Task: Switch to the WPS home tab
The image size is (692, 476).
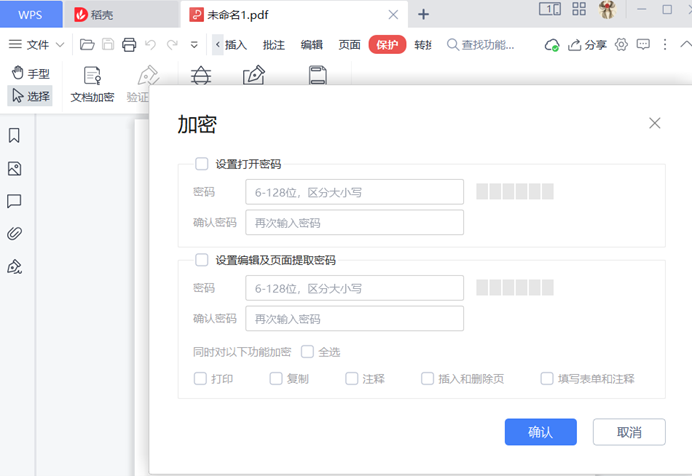Action: (31, 14)
